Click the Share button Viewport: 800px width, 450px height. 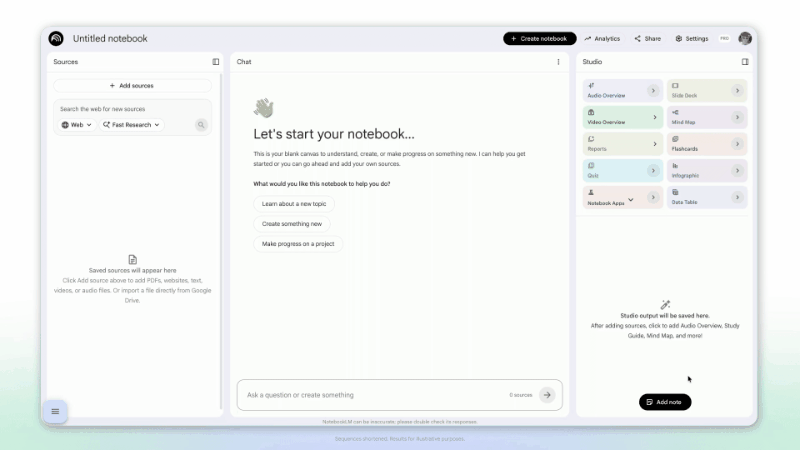(x=647, y=38)
